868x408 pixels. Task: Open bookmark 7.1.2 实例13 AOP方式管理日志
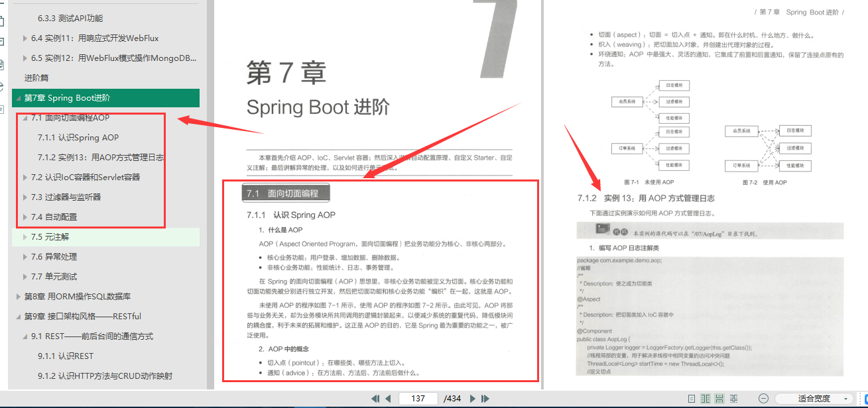click(x=101, y=158)
